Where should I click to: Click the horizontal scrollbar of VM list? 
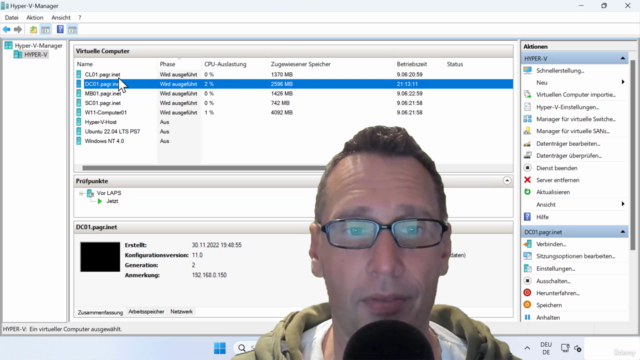click(x=204, y=168)
